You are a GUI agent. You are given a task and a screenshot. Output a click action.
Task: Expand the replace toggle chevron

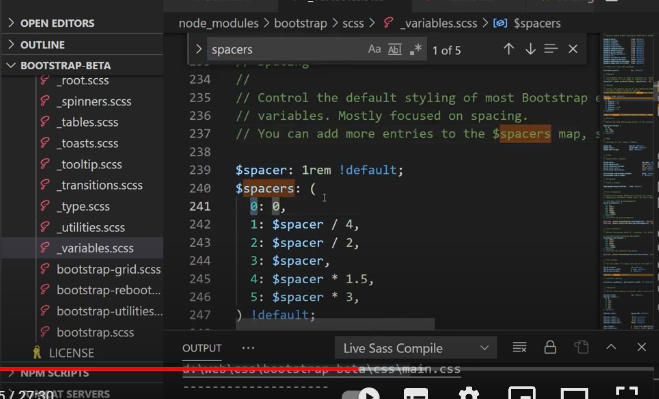pos(198,49)
